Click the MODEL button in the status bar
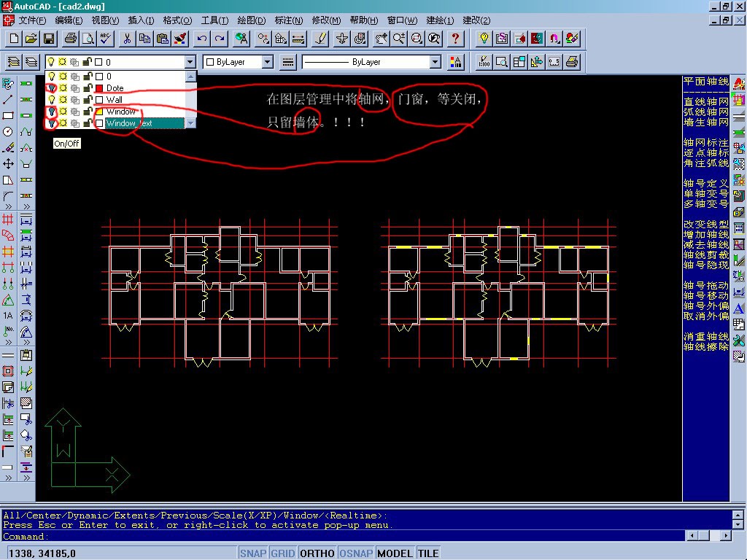Image resolution: width=747 pixels, height=560 pixels. coord(395,553)
